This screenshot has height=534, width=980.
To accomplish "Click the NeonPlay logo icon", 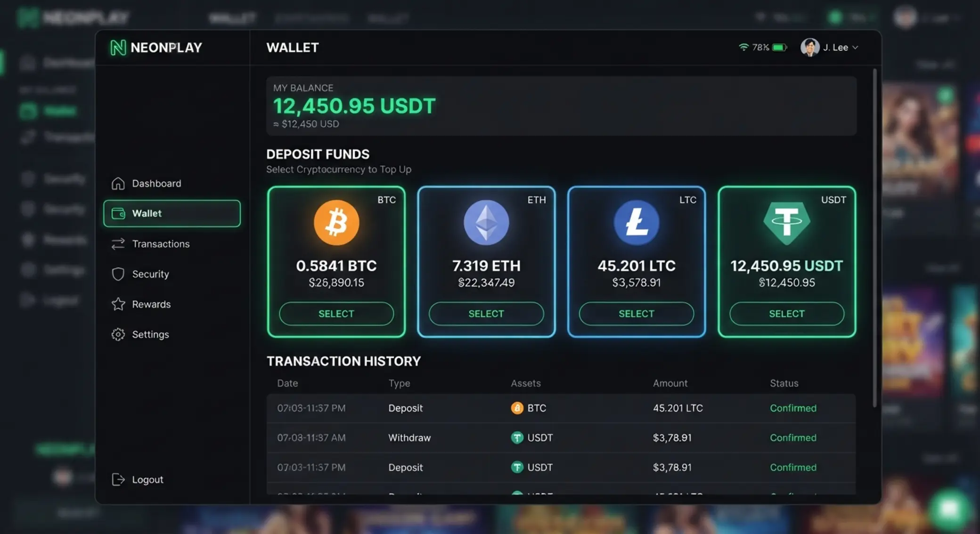I will 118,48.
